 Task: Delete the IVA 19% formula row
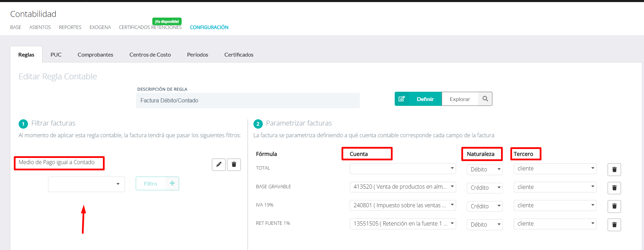[614, 206]
